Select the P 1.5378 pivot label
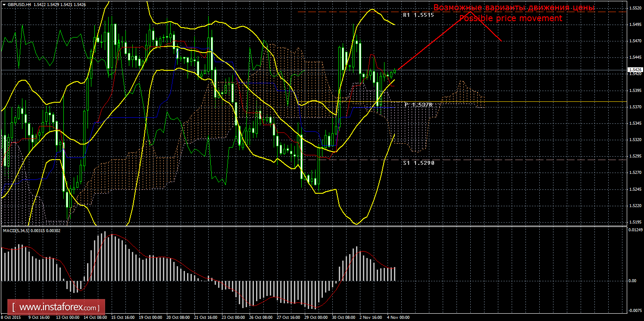The image size is (644, 321). [x=418, y=105]
